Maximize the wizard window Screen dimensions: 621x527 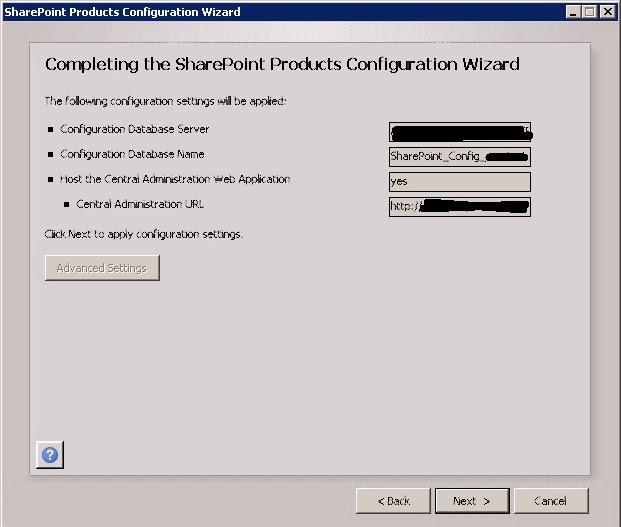coord(590,12)
